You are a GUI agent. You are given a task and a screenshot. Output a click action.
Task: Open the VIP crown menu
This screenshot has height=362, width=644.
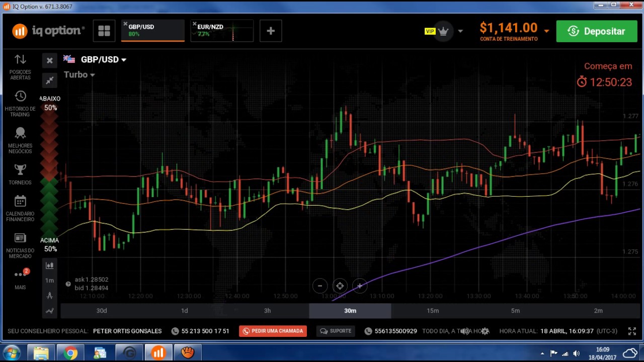pos(443,31)
